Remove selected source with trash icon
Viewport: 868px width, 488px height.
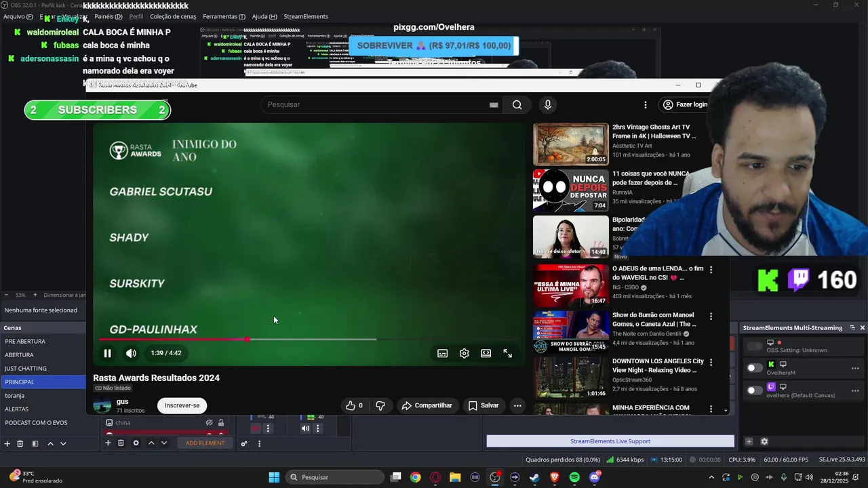(121, 443)
